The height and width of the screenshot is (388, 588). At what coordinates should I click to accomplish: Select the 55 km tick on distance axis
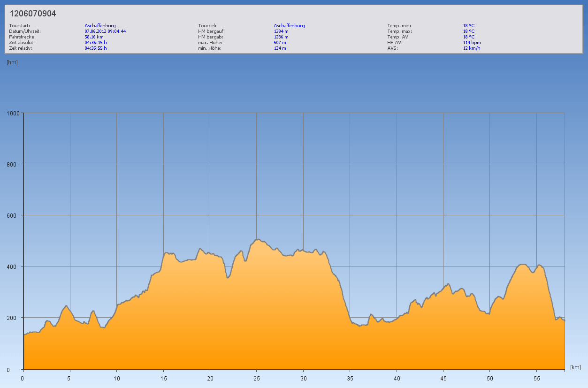coord(537,378)
